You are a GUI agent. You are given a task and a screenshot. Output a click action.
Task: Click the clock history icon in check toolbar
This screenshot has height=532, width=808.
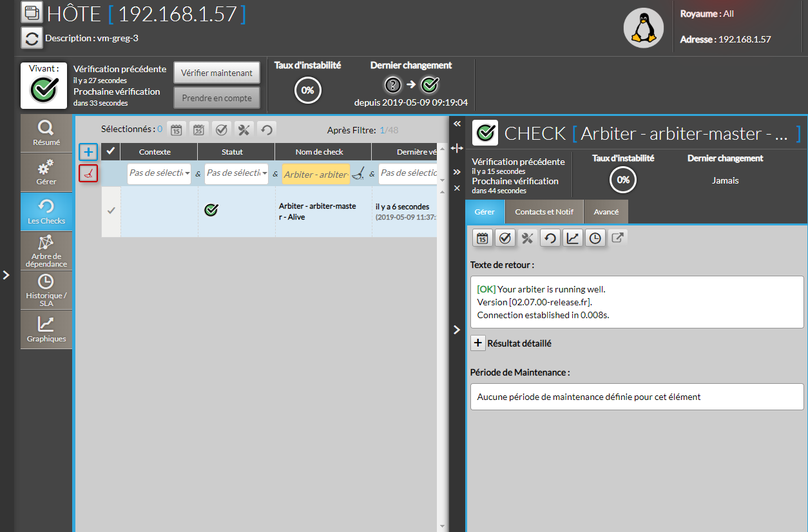pyautogui.click(x=595, y=238)
